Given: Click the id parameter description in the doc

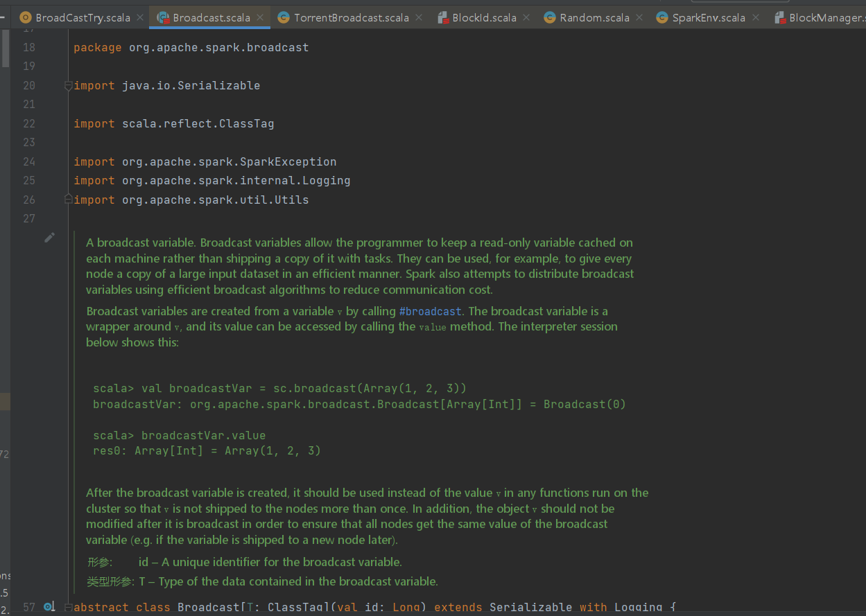Looking at the screenshot, I should tap(270, 562).
